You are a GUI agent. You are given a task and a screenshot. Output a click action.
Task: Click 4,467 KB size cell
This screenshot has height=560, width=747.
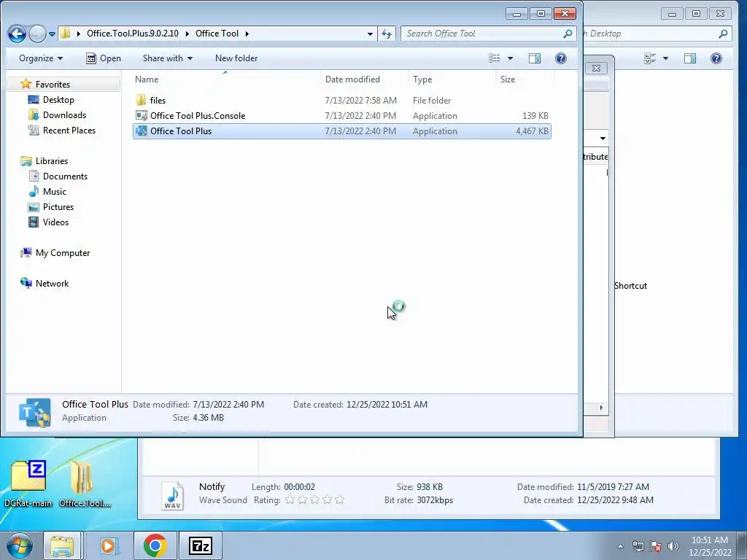click(x=532, y=131)
